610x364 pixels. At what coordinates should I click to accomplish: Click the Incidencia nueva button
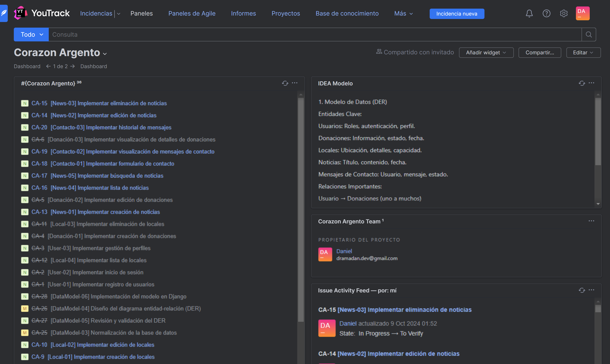pos(456,14)
